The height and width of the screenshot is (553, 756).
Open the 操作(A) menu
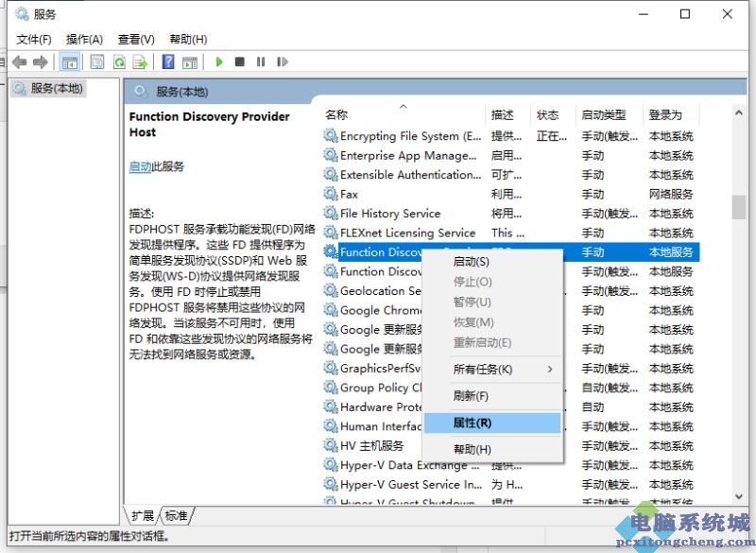84,39
